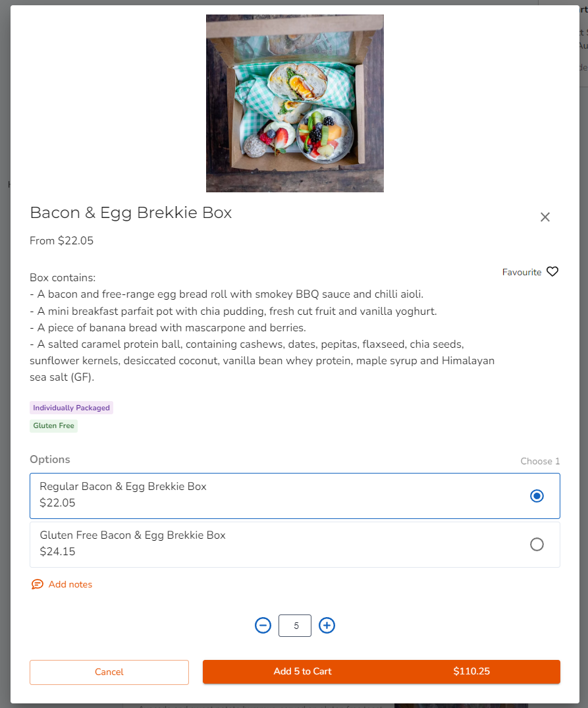This screenshot has height=708, width=588.
Task: Click the Bacon & Egg Brekkie Box title
Action: (131, 213)
